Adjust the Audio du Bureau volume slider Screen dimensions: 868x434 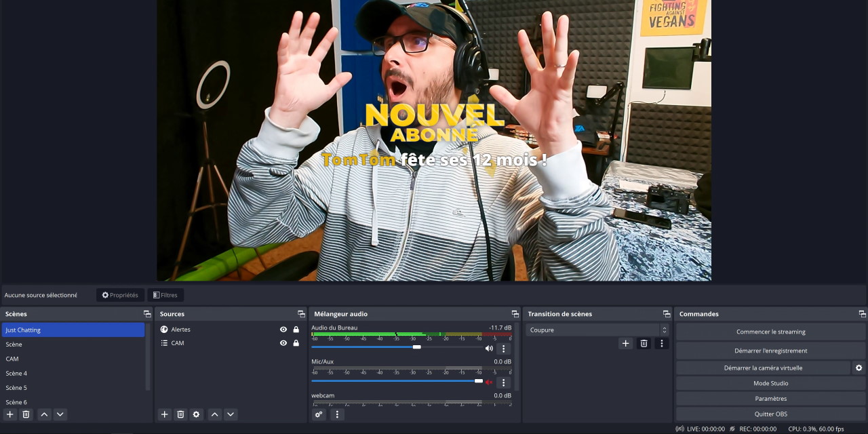click(x=416, y=347)
